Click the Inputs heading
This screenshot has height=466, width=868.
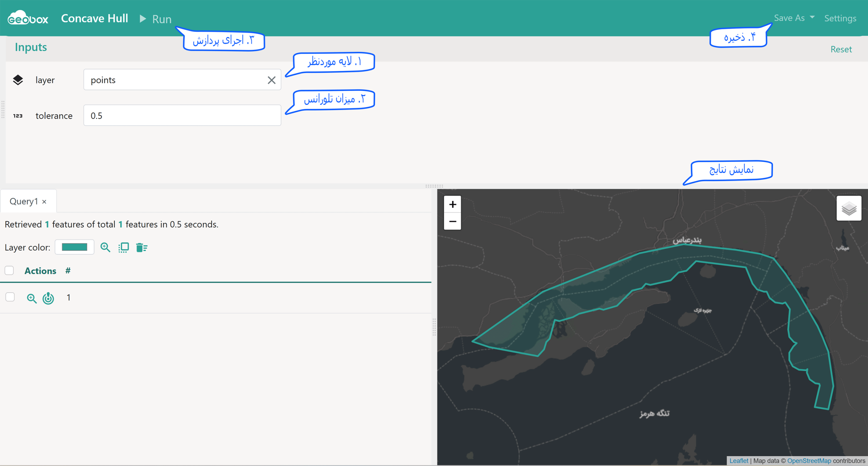coord(31,47)
